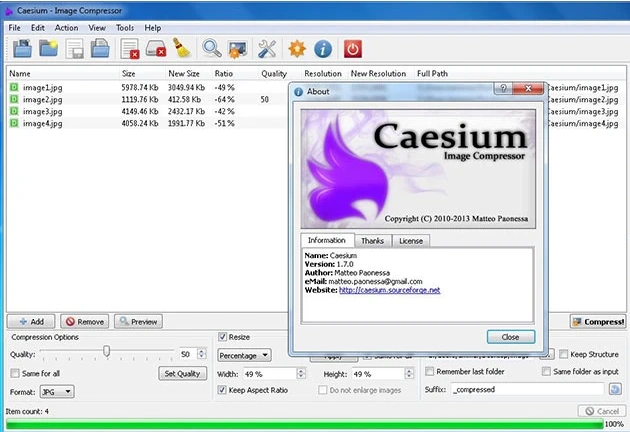Click the Cancel button near progress bar

coord(601,411)
